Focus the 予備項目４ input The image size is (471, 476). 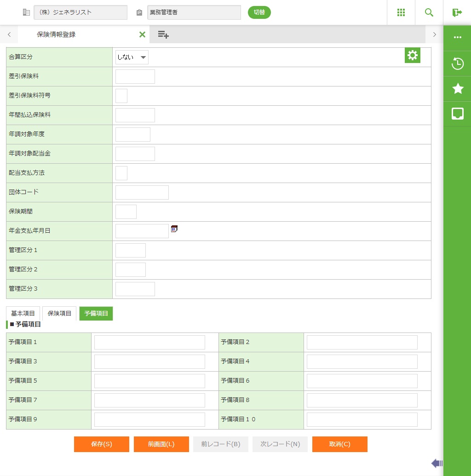[x=362, y=361]
